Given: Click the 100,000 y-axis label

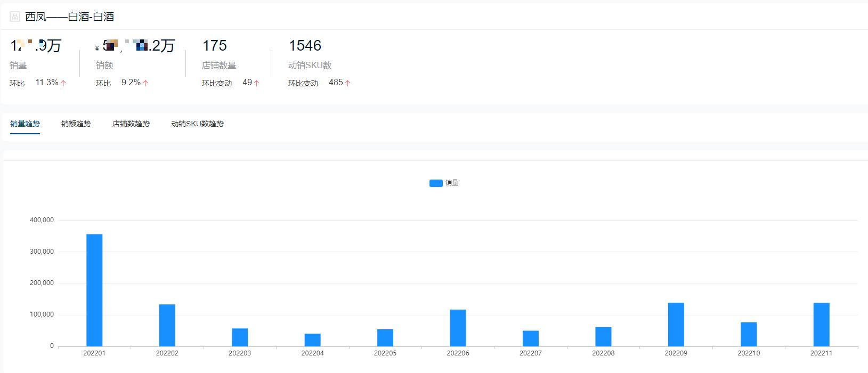Looking at the screenshot, I should tap(42, 314).
